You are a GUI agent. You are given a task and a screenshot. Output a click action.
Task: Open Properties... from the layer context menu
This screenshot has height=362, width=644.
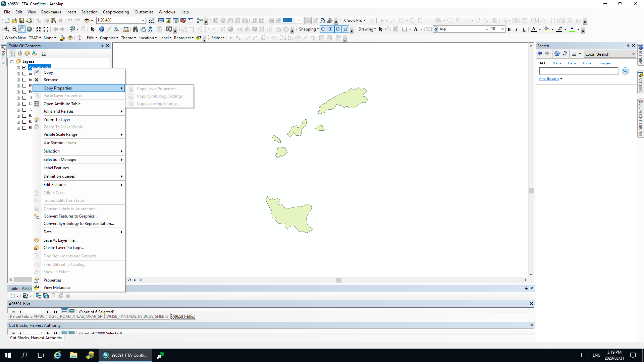tap(79, 280)
